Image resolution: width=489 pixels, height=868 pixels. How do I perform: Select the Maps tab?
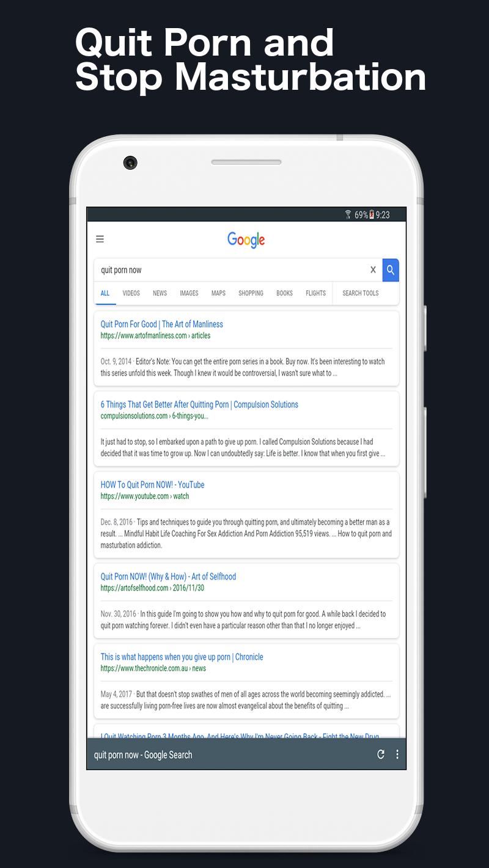click(x=218, y=293)
